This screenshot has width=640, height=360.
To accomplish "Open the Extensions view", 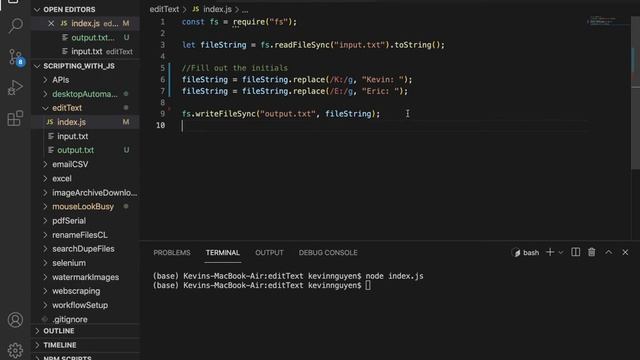I will click(x=15, y=118).
